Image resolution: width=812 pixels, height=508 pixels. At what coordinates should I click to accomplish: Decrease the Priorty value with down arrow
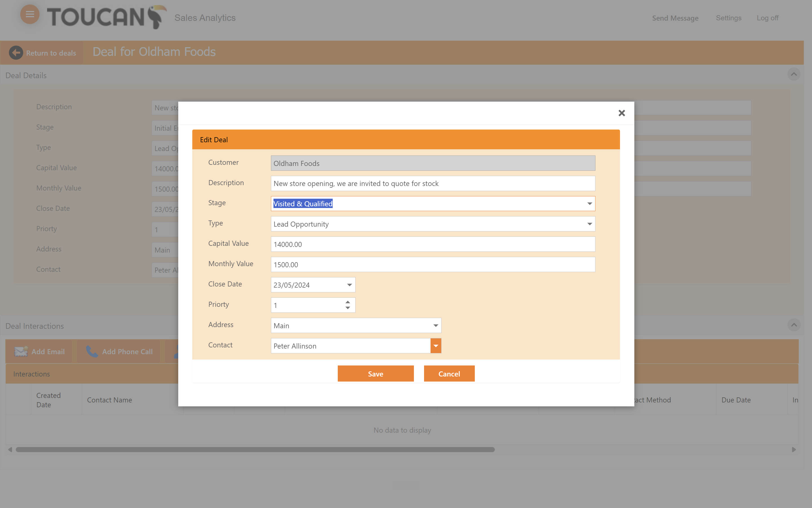[x=348, y=308]
